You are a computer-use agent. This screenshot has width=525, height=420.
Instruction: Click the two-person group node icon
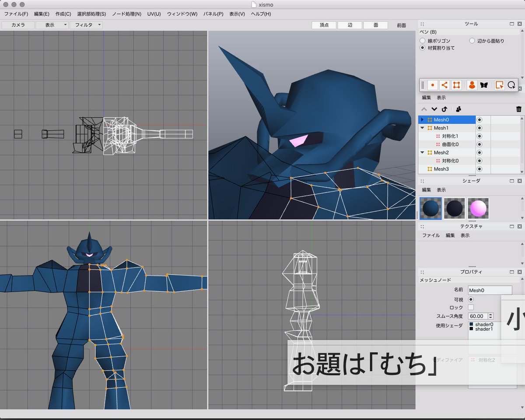[x=458, y=109]
